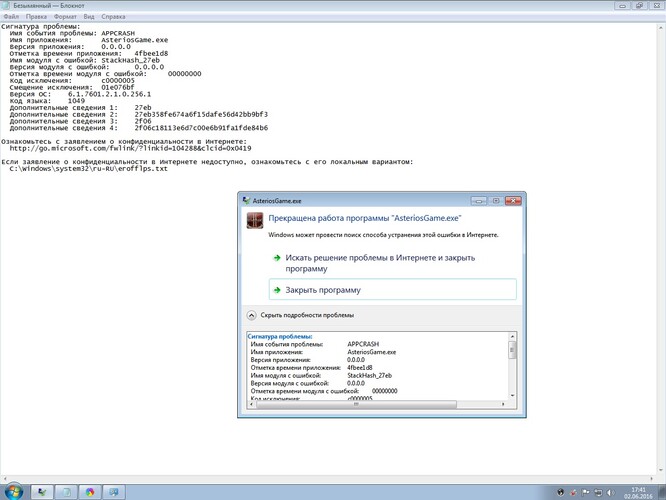The width and height of the screenshot is (666, 500).
Task: Click the 'Сигнатура проблемы:' line in Notepad
Action: pyautogui.click(x=40, y=26)
